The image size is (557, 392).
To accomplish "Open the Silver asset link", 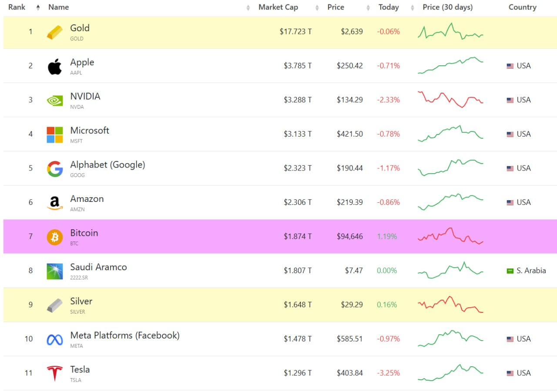I will point(81,301).
